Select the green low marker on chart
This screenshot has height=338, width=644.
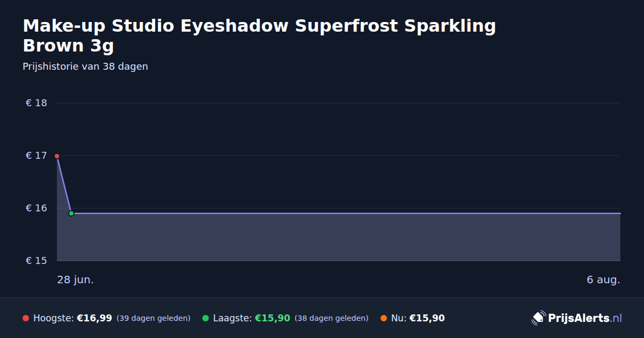click(x=71, y=214)
